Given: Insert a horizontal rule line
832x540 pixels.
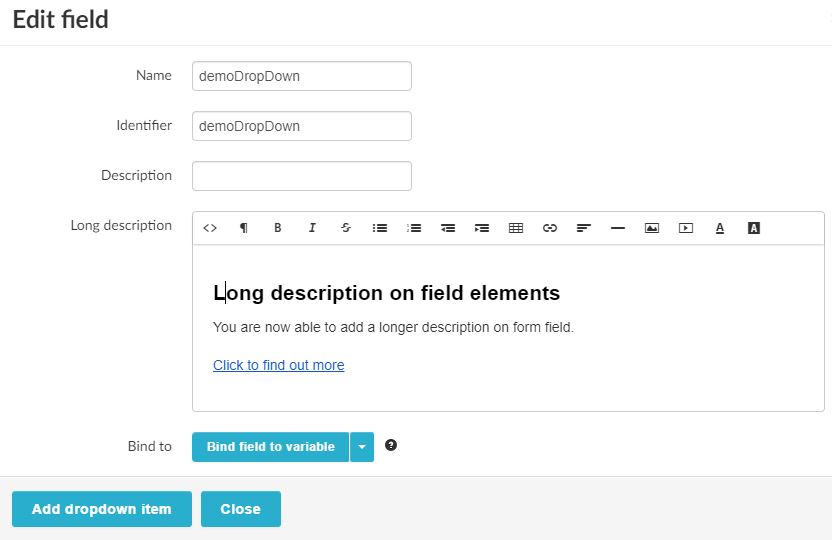Looking at the screenshot, I should 618,228.
